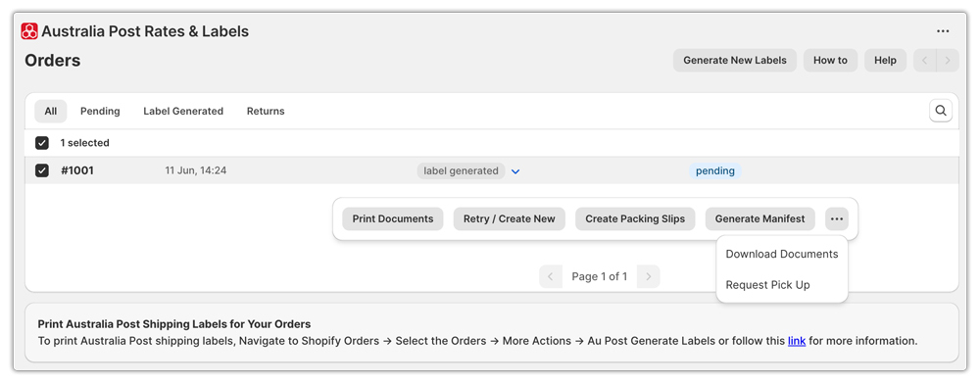Screen dimensions: 980x384
Task: Uncheck the select-all '1 selected' checkbox
Action: click(x=42, y=143)
